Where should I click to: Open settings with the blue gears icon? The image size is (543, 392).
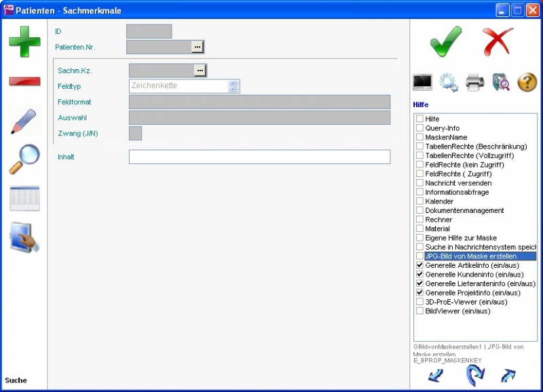point(449,83)
